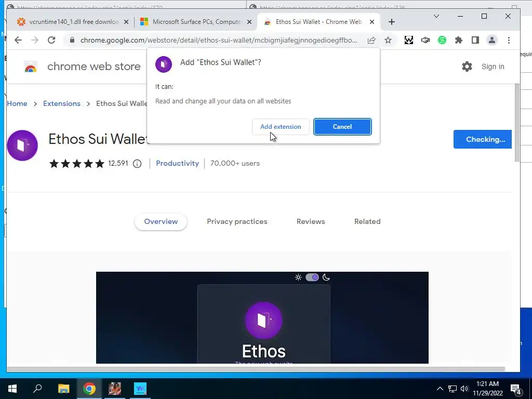
Task: Click the Ethos Sui Wallet purple logo
Action: coord(22,145)
